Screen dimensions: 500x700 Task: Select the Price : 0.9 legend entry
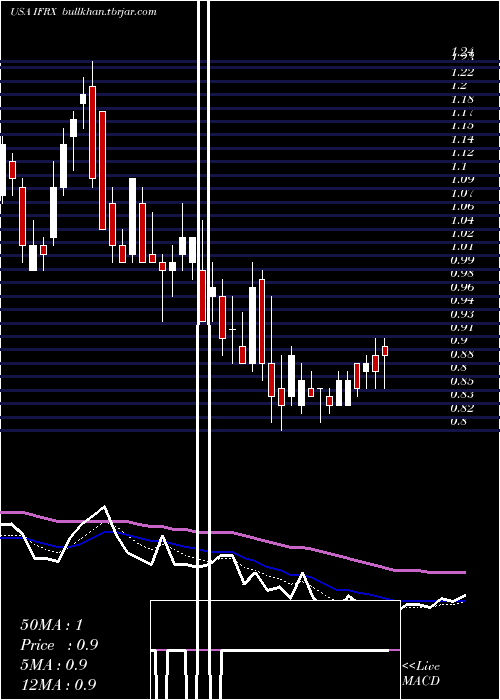[59, 645]
